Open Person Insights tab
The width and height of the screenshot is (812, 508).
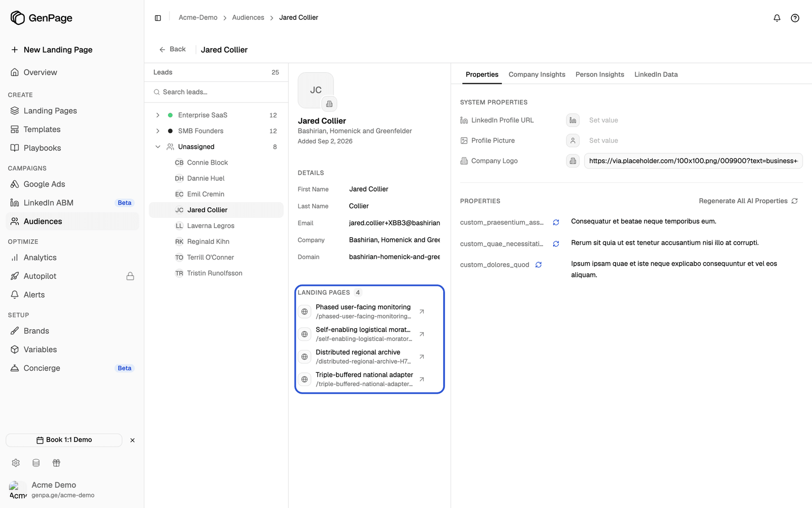600,75
